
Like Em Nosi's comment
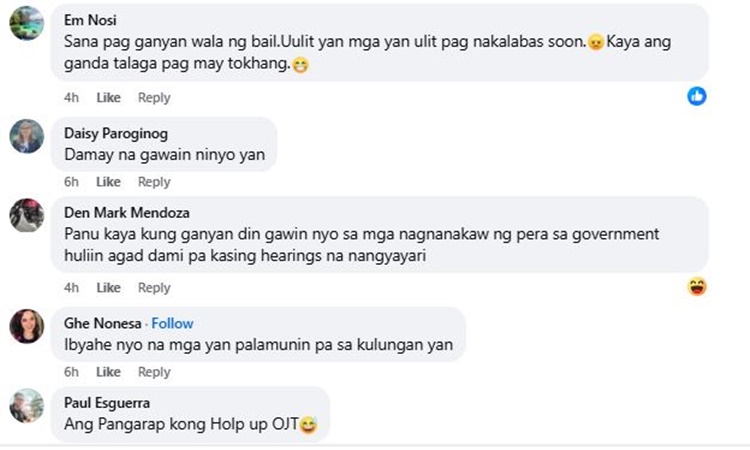(109, 98)
